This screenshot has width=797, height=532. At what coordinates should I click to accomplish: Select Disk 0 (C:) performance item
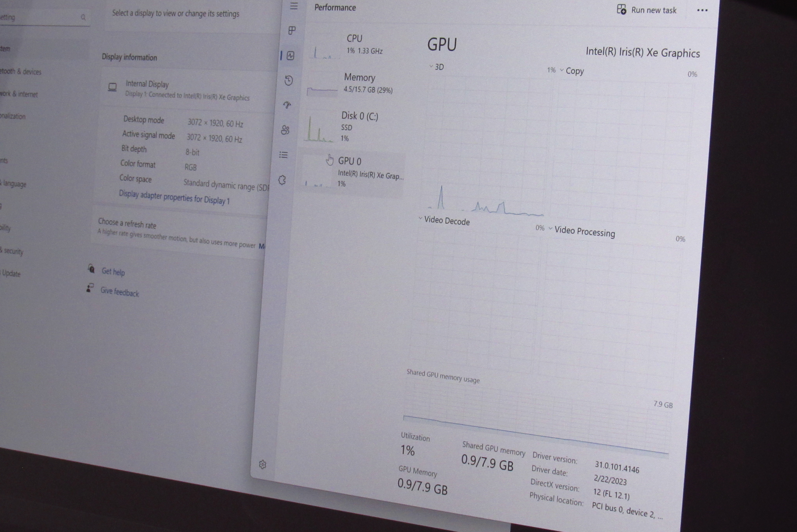coord(356,126)
